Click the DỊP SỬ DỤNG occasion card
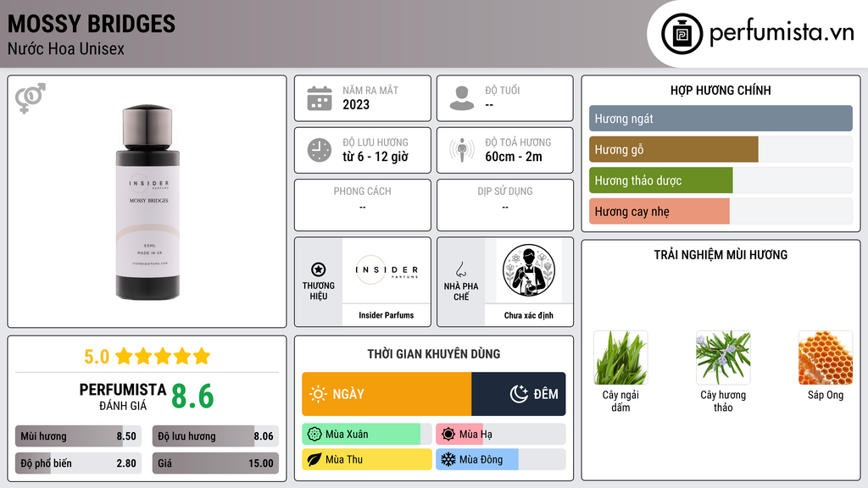This screenshot has height=488, width=868. coord(505,205)
